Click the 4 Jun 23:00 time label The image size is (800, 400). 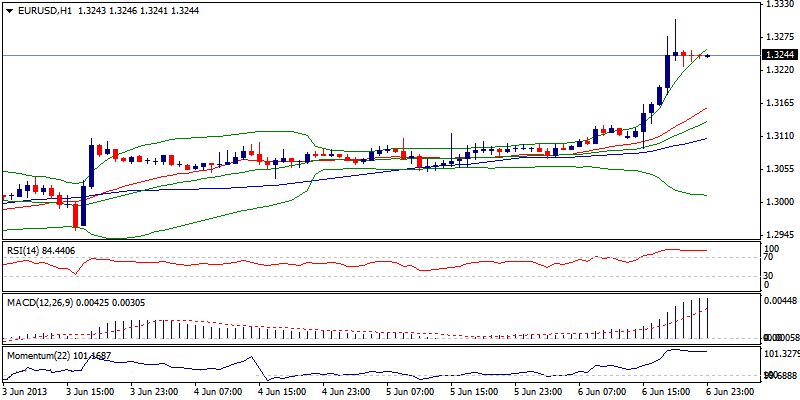point(344,392)
